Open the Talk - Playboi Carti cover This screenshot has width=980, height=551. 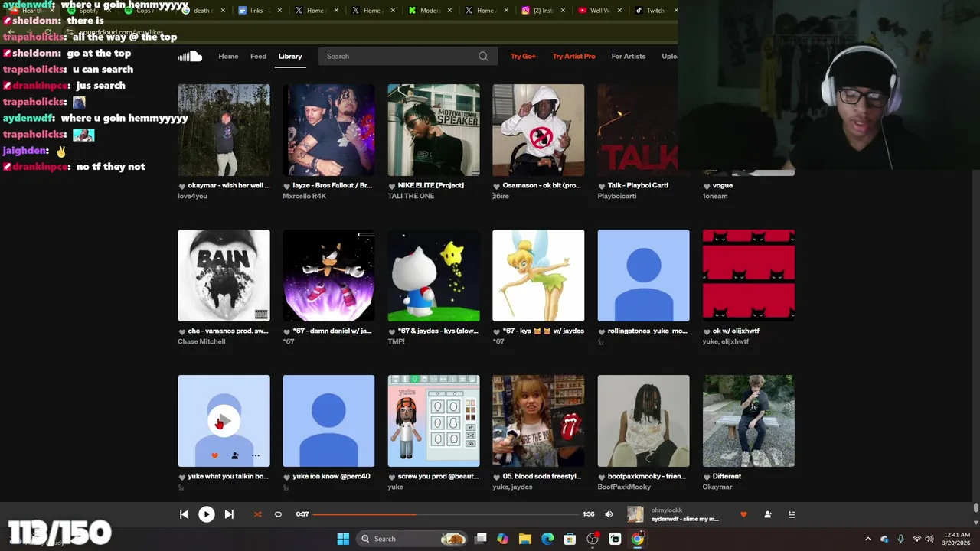point(637,130)
